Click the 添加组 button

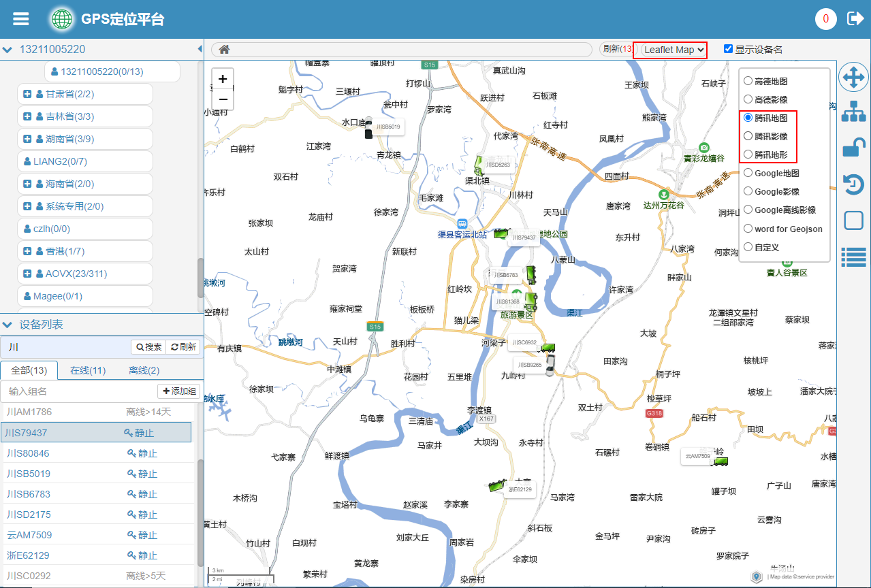pyautogui.click(x=180, y=391)
